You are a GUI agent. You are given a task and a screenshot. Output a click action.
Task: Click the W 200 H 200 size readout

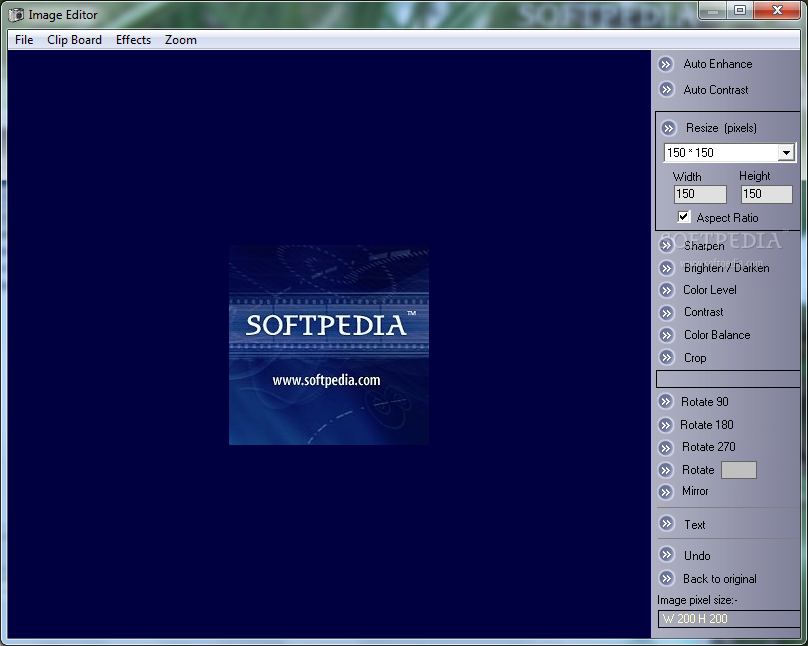point(728,619)
